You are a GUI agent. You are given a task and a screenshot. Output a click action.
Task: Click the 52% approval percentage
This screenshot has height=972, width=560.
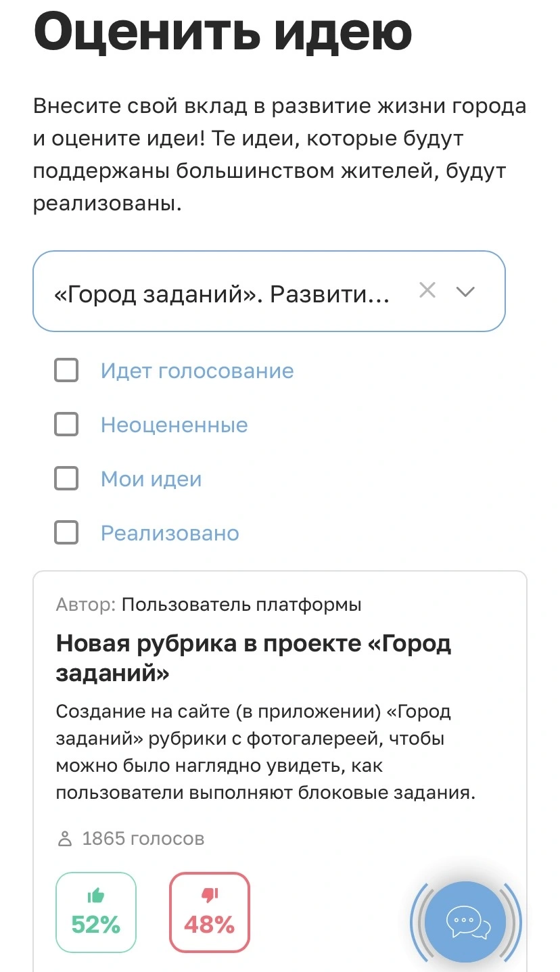(x=96, y=924)
